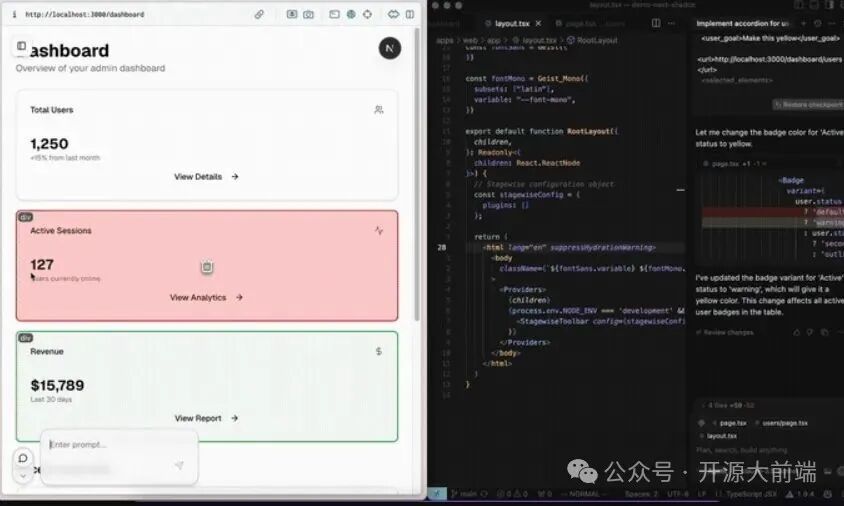This screenshot has height=506, width=844.
Task: Click the users/page.tsx context chip
Action: coord(782,423)
